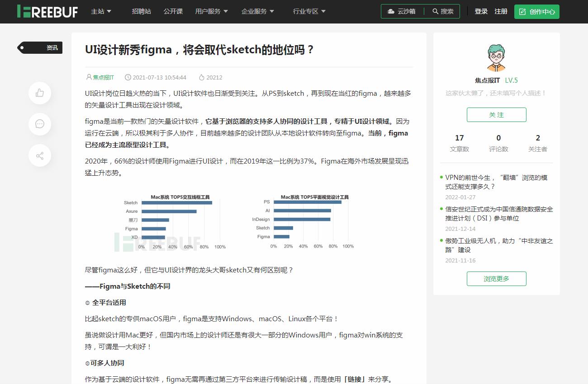This screenshot has height=384, width=588.
Task: Click the clock icon by publish date
Action: 128,77
